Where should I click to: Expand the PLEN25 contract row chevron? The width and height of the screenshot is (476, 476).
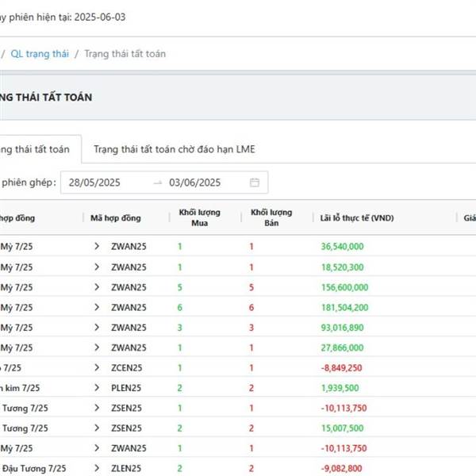pos(97,388)
